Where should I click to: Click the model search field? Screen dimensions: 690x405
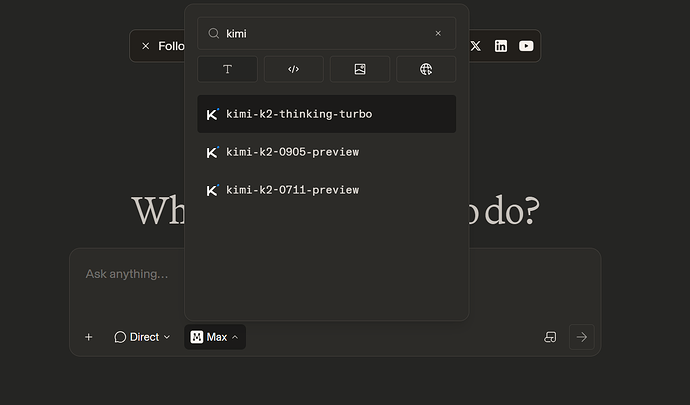pyautogui.click(x=327, y=33)
